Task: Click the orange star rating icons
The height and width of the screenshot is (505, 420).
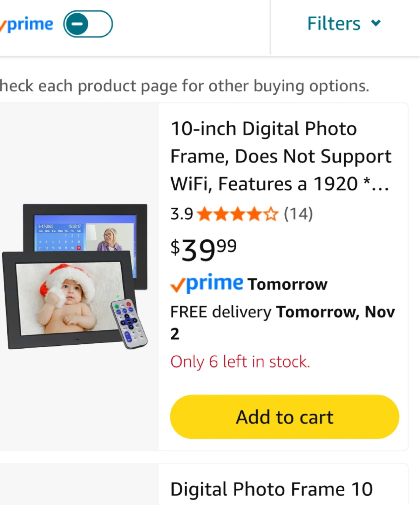Action: tap(237, 214)
